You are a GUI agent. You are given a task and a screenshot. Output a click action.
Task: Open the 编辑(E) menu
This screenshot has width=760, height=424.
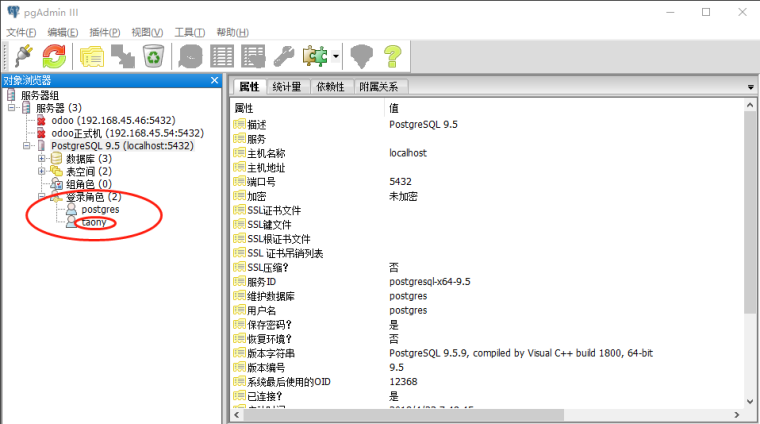(x=63, y=32)
